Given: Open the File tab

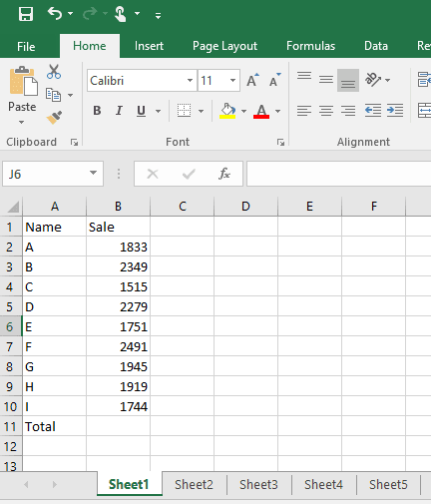Looking at the screenshot, I should coord(26,46).
